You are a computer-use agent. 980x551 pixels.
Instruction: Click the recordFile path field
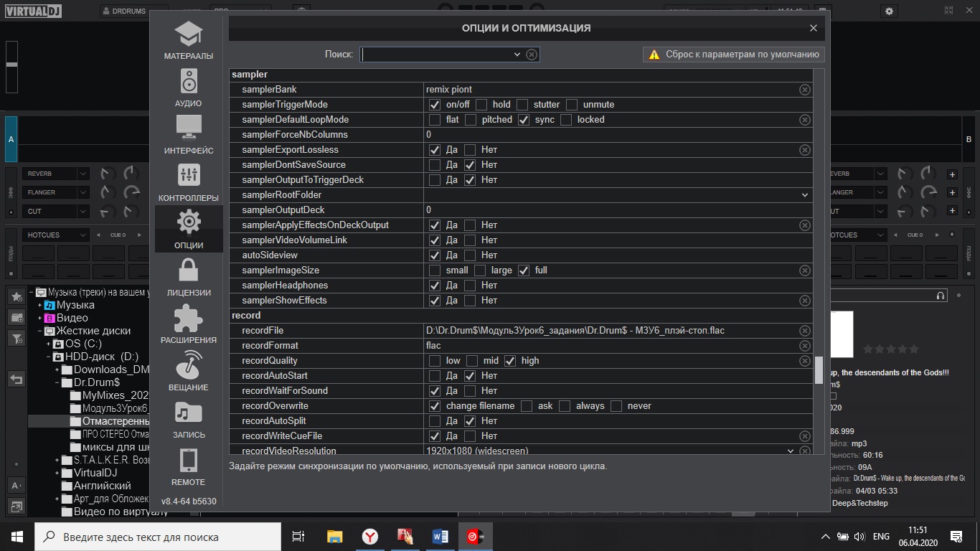coord(611,331)
